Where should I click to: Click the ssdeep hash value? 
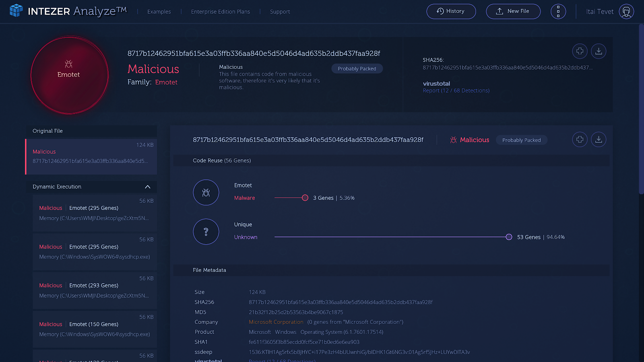pos(359,352)
